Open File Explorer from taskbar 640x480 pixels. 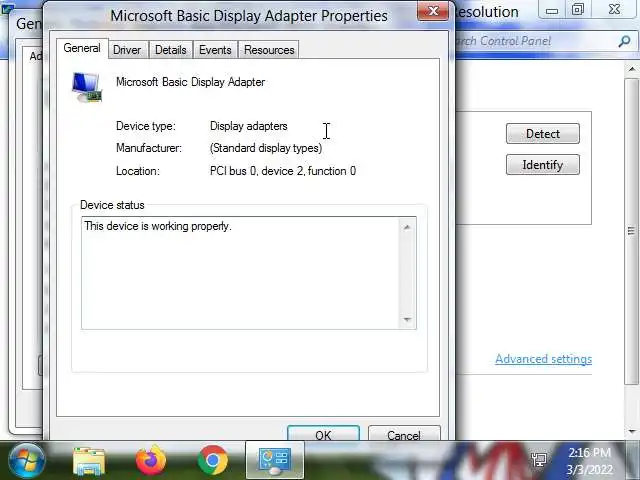tap(89, 461)
